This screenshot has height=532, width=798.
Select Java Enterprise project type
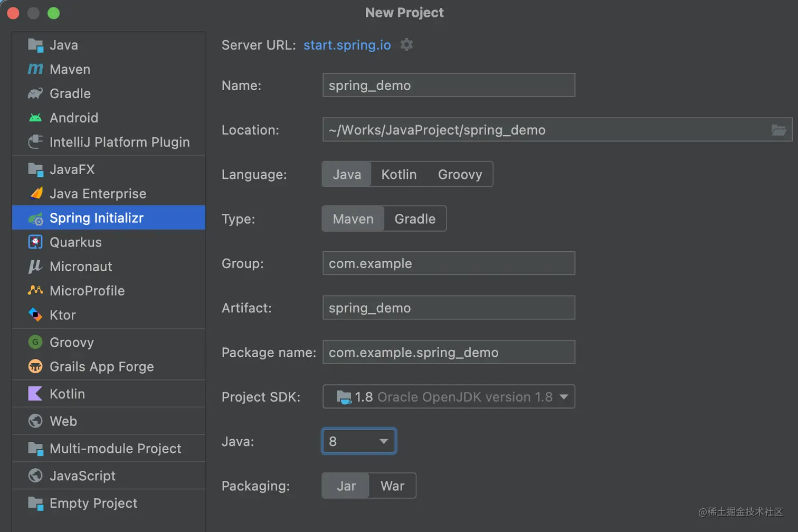coord(98,194)
